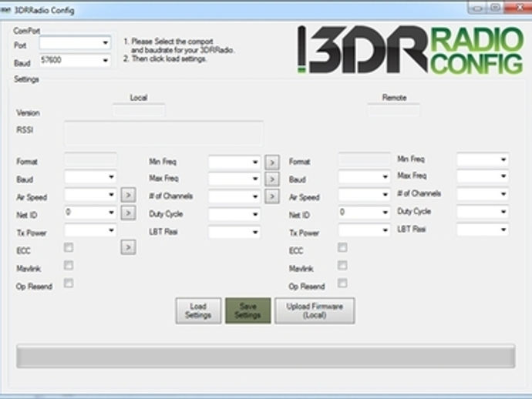Screen dimensions: 532x399
Task: Expand the Local Max Freq dropdown
Action: pos(234,179)
